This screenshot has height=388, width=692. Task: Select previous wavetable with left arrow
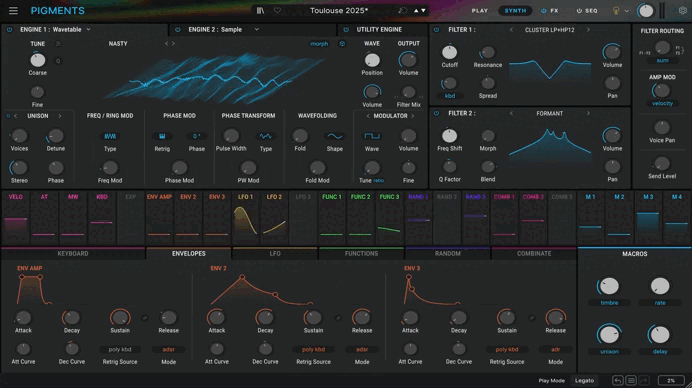tap(166, 44)
